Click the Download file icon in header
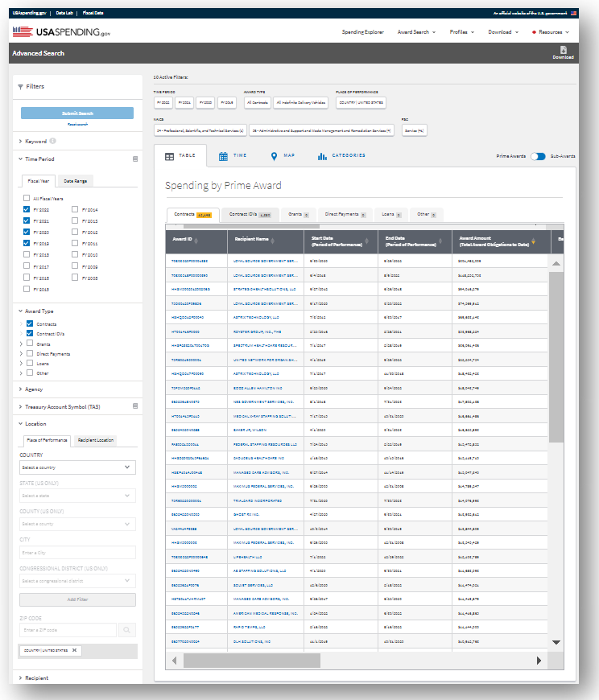The width and height of the screenshot is (599, 700). (564, 50)
